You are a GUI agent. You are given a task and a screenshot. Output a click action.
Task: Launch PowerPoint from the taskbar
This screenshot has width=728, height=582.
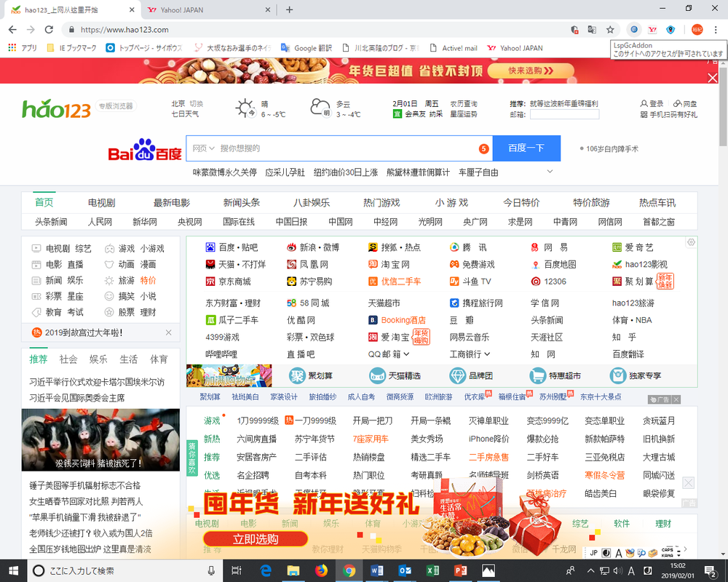click(x=460, y=570)
